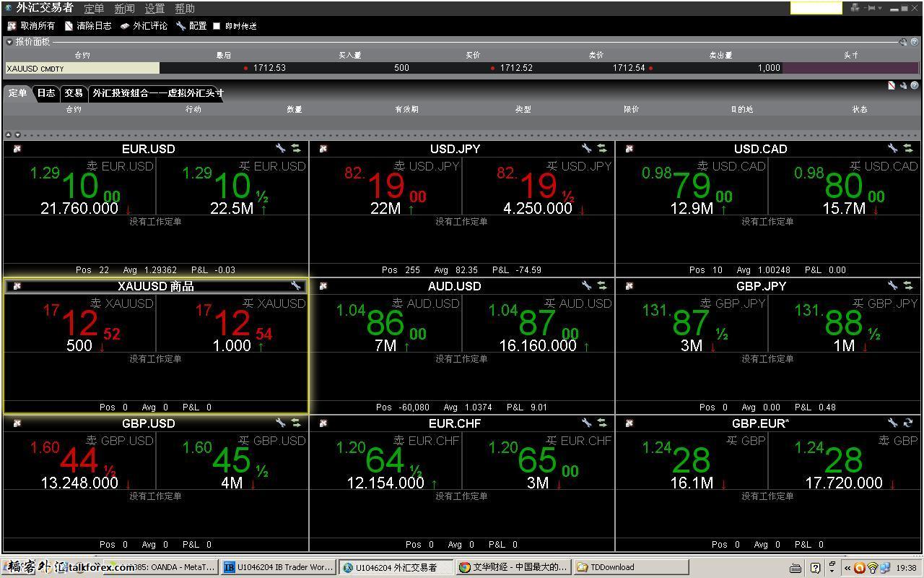Image resolution: width=924 pixels, height=578 pixels.
Task: Click the AUD.USD panel title
Action: pos(454,286)
